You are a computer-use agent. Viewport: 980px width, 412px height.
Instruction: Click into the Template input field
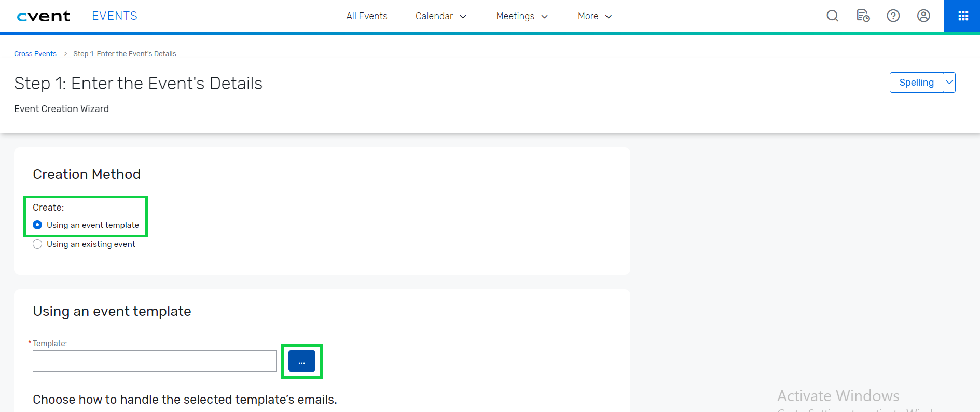pos(155,361)
